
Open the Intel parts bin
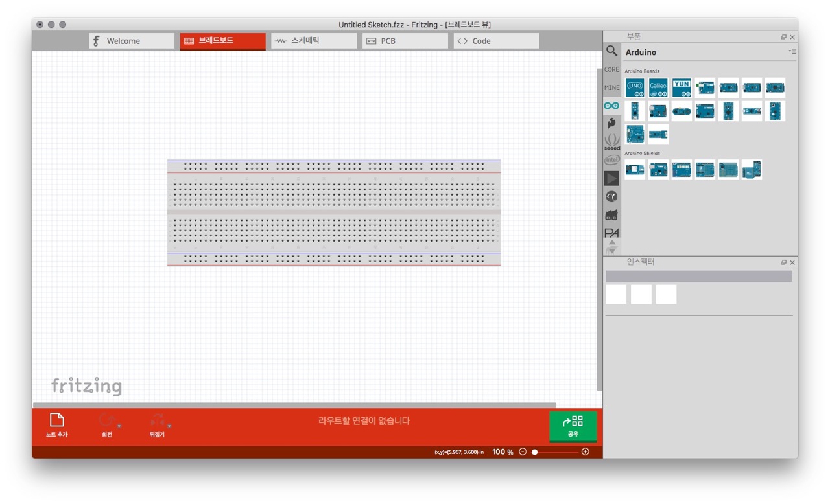pos(611,159)
